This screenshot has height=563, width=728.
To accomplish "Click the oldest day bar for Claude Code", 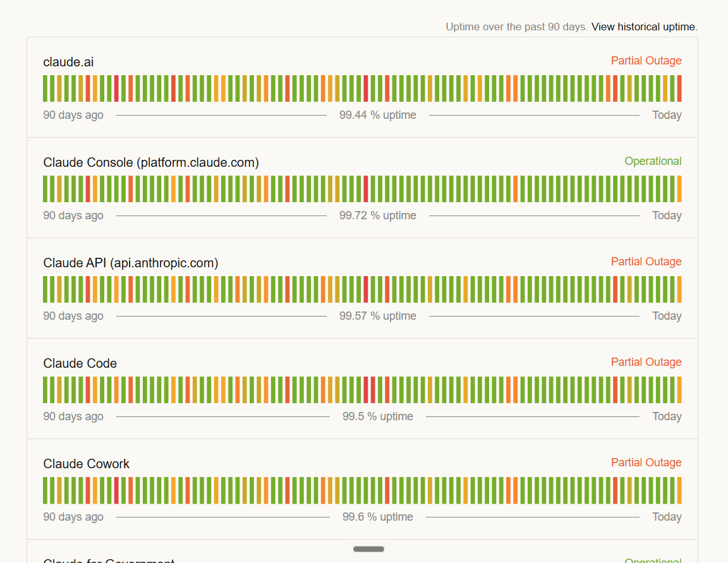I will point(45,390).
